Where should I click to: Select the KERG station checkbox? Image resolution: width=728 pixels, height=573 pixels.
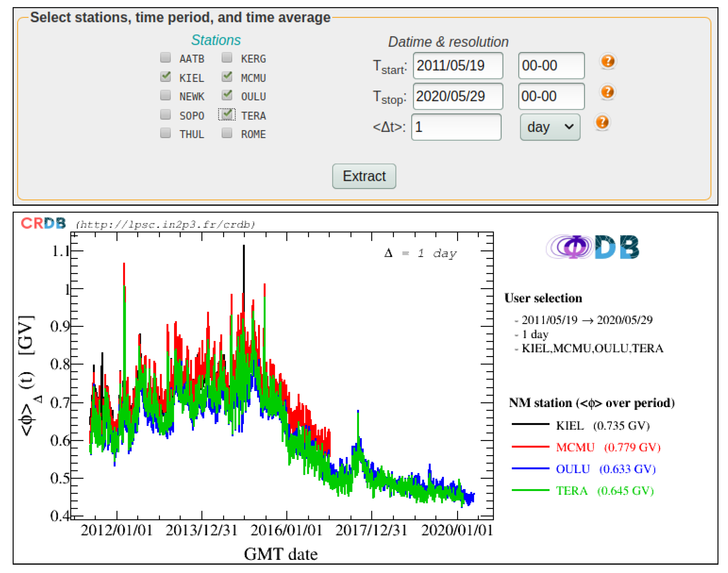coord(227,58)
